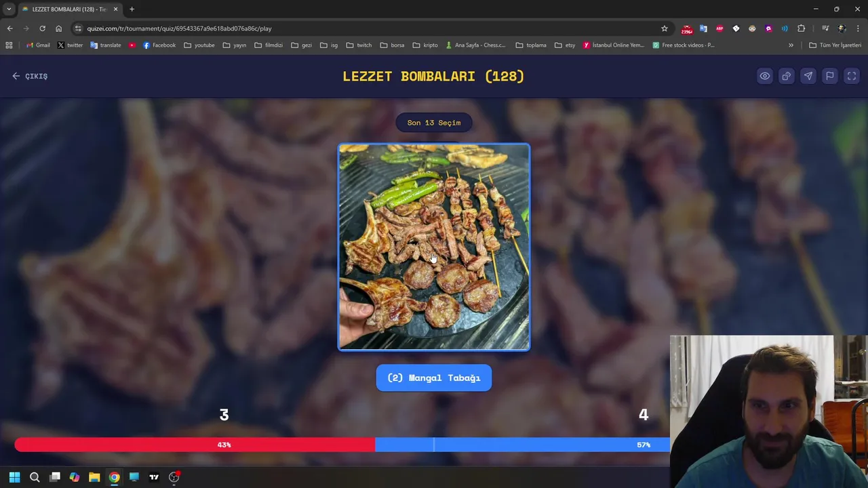Open the blue sound-waves extension icon

tap(785, 28)
